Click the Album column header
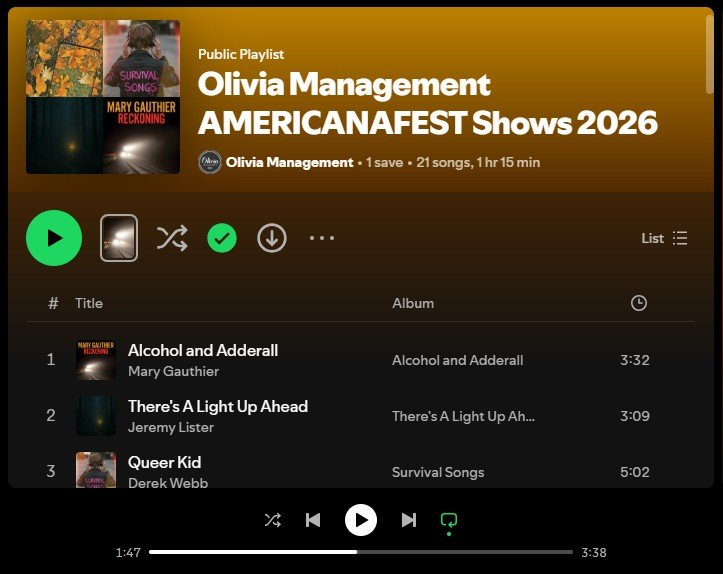Image resolution: width=723 pixels, height=574 pixels. [413, 303]
